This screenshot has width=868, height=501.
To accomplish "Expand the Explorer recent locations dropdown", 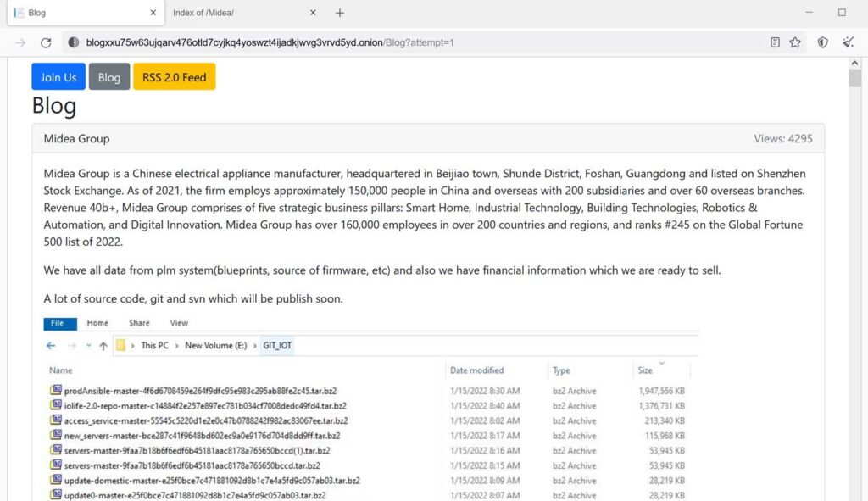I will (88, 345).
